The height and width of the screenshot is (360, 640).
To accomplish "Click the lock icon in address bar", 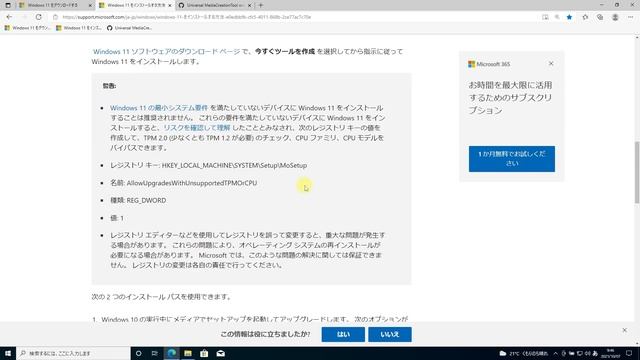I will (x=56, y=17).
